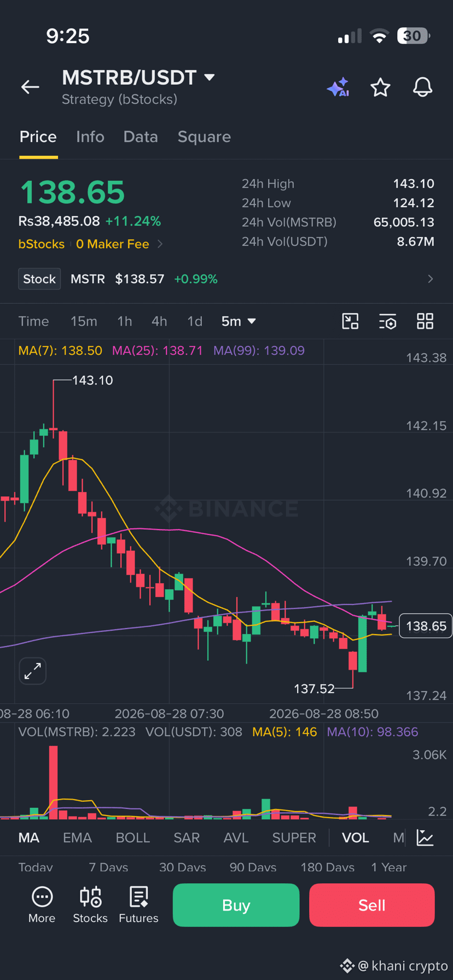The image size is (453, 980).
Task: Open the bStocks label link
Action: click(x=42, y=244)
